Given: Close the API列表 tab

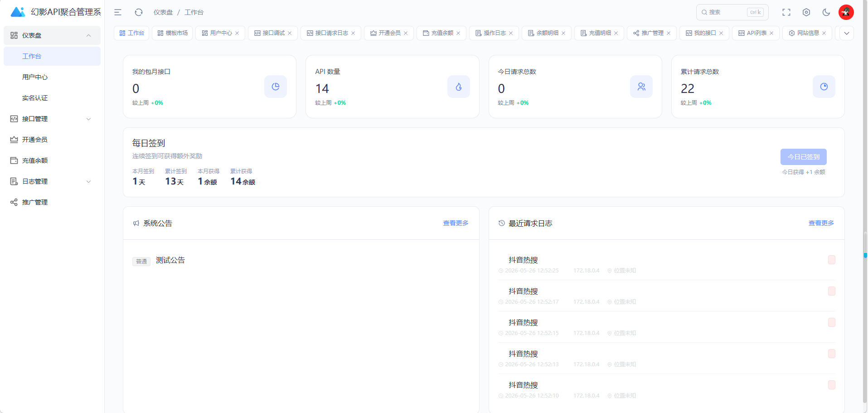Looking at the screenshot, I should 771,33.
